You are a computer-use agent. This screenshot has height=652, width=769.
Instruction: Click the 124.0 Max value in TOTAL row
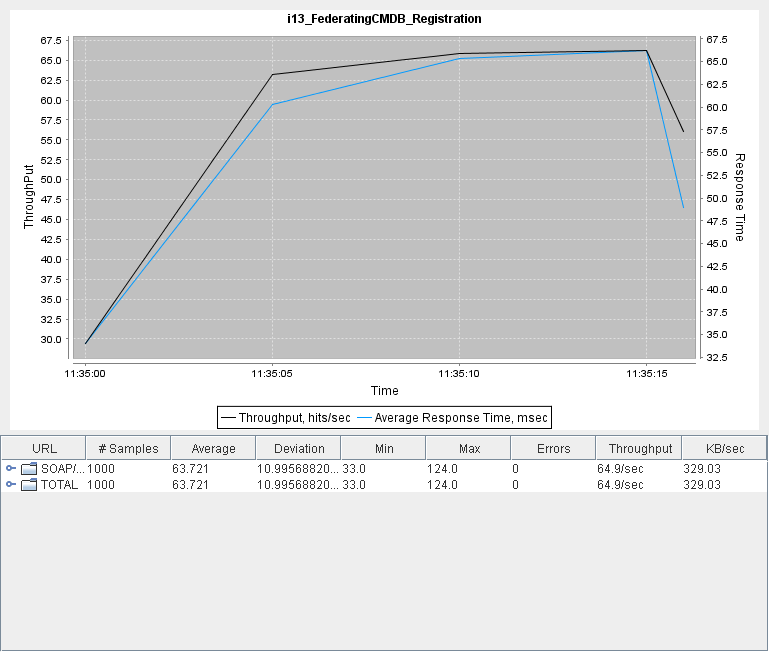[x=442, y=485]
